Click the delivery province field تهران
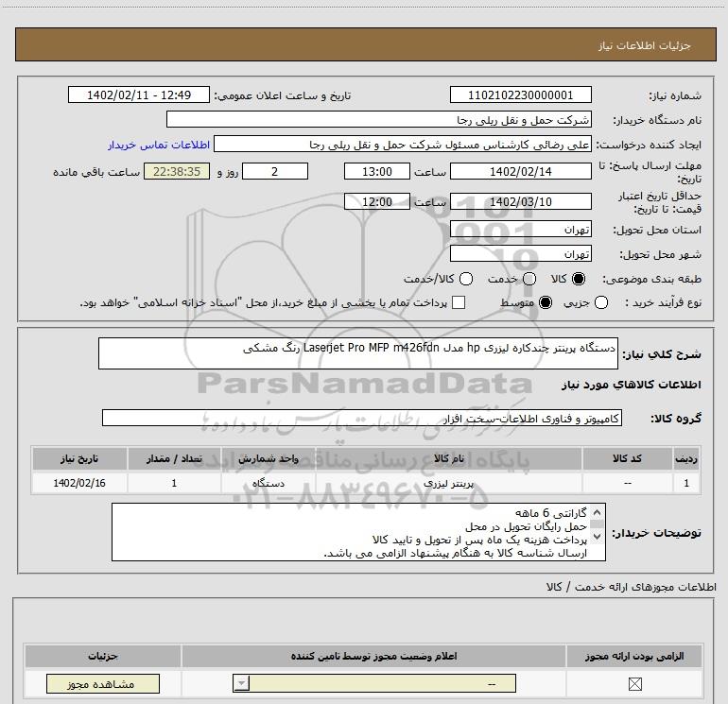The height and width of the screenshot is (704, 728). 520,229
